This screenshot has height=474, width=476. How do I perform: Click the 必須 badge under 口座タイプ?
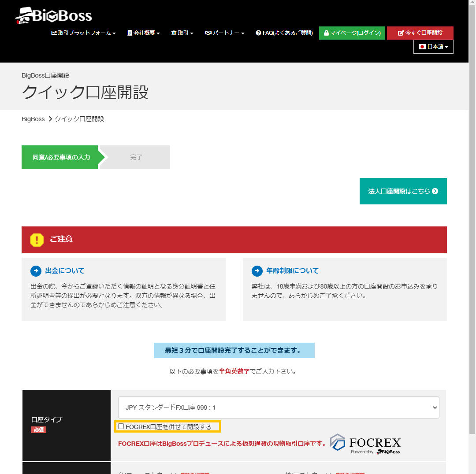38,430
